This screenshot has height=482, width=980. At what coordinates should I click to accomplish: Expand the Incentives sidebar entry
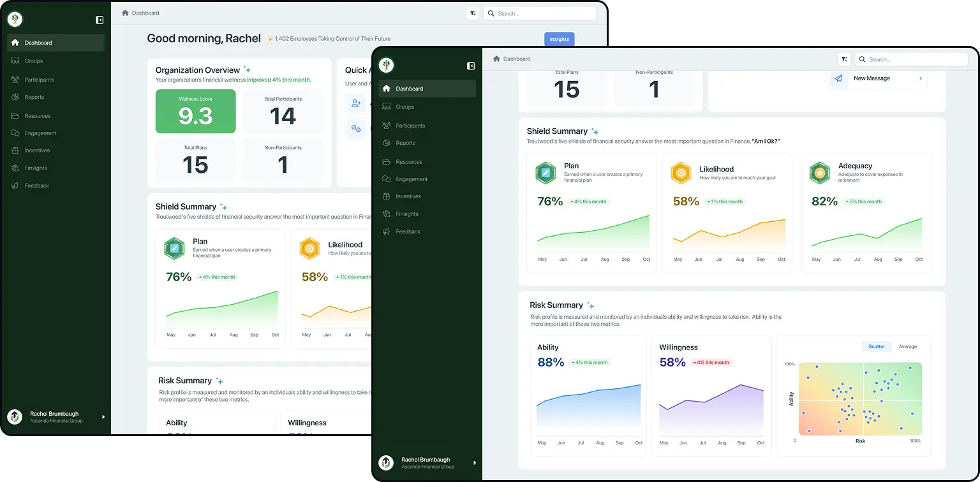pyautogui.click(x=408, y=196)
